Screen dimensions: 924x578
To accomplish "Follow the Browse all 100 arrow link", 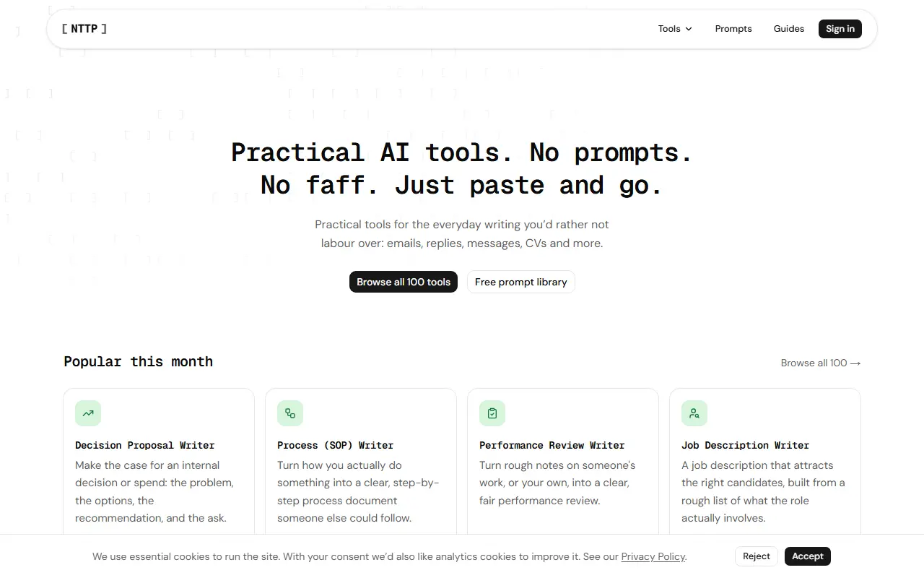I will 821,363.
